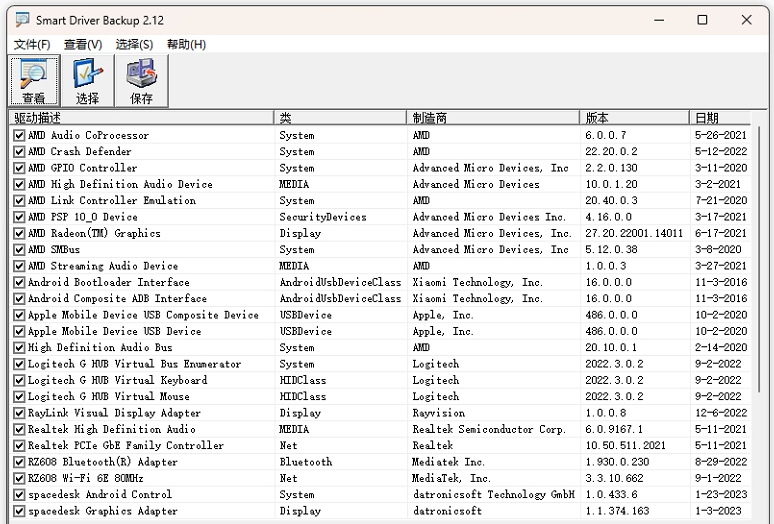Toggle spacedesk Graphics Adapter checkbox
This screenshot has width=774, height=524.
pos(19,511)
